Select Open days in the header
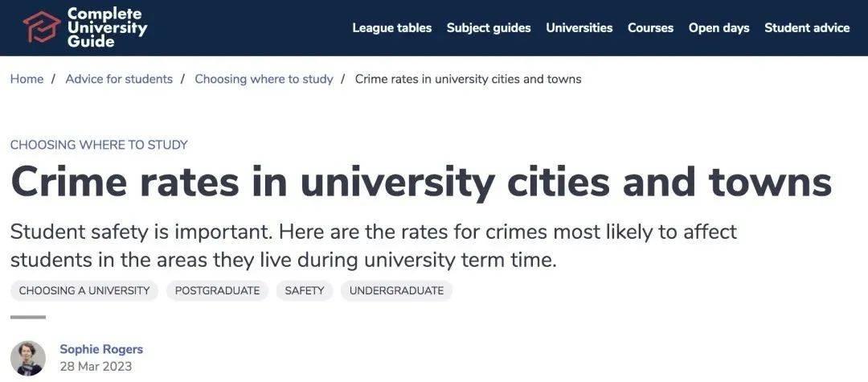This screenshot has width=868, height=382. 719,27
